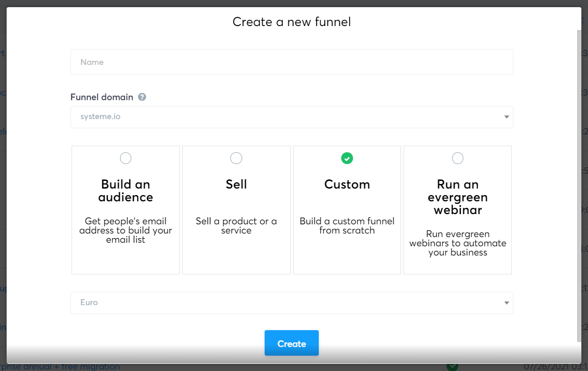Choose the Custom funnel card
This screenshot has height=371, width=588.
pyautogui.click(x=347, y=210)
